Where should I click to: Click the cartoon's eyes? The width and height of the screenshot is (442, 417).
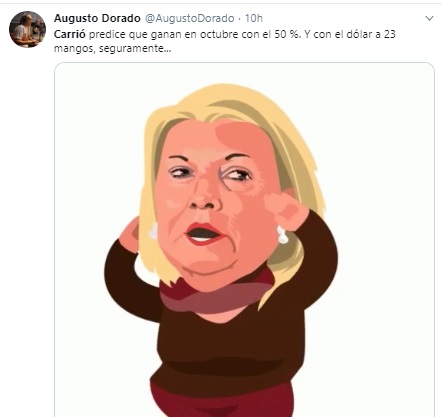pos(211,174)
